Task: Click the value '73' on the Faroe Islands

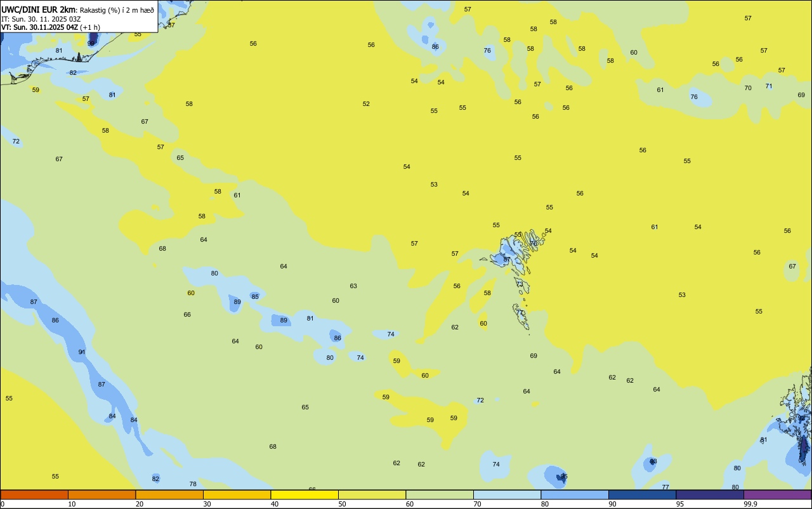Action: (520, 284)
